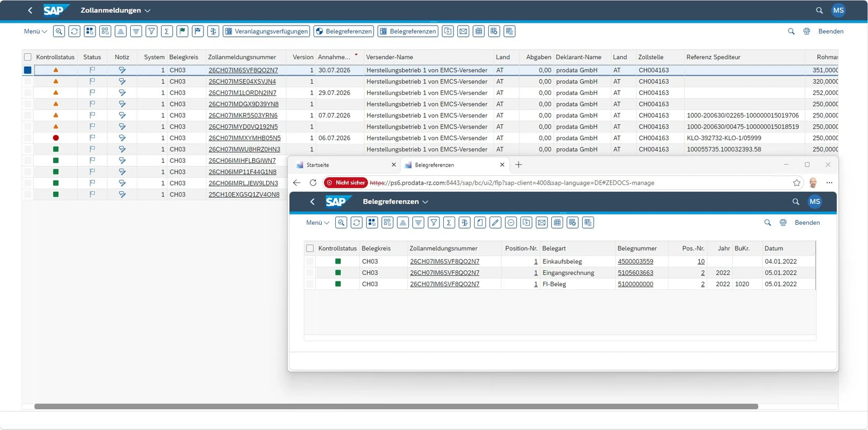Open the Menü dropdown in Belegreferenzen toolbar
The height and width of the screenshot is (430, 868).
(x=317, y=223)
